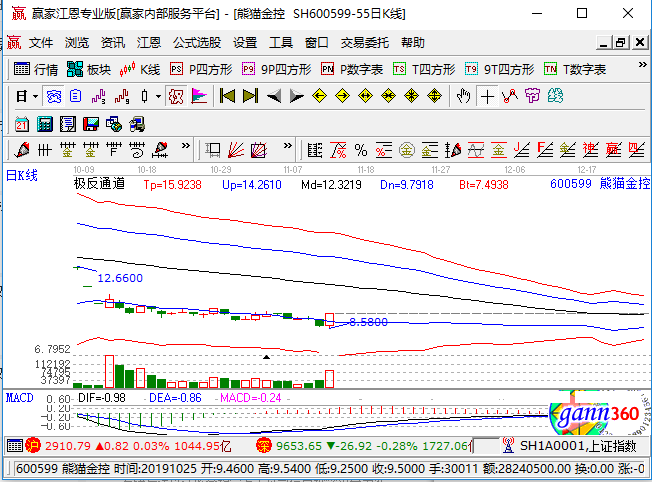Click the red-dot polyline drawing icon

pyautogui.click(x=510, y=96)
